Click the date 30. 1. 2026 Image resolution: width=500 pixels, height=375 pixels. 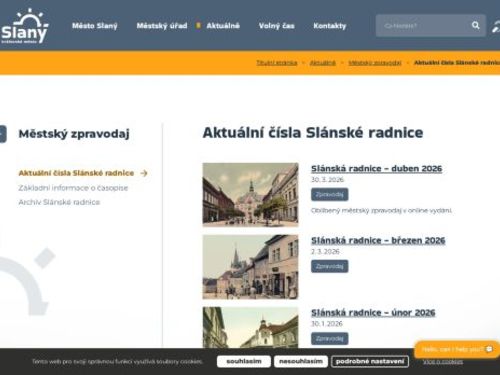point(327,324)
